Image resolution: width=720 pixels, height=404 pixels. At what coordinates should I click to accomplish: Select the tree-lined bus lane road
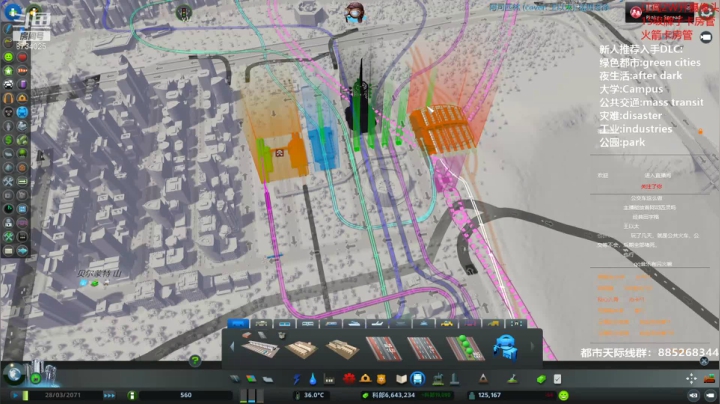coord(466,348)
